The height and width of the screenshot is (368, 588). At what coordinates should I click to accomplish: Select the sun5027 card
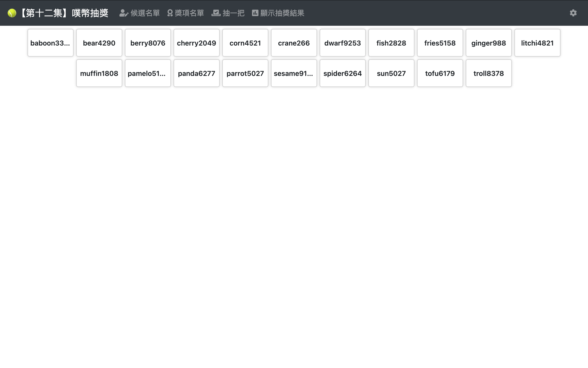click(x=391, y=73)
